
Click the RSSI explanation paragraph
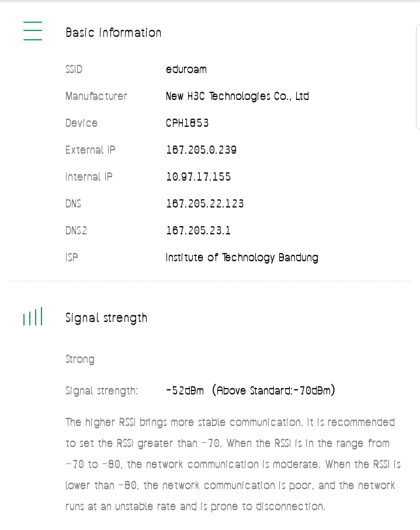230,464
